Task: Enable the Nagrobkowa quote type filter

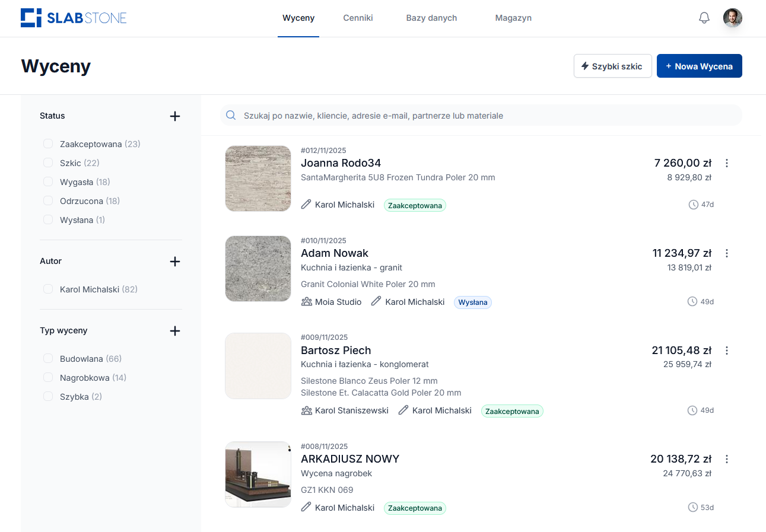Action: tap(48, 378)
